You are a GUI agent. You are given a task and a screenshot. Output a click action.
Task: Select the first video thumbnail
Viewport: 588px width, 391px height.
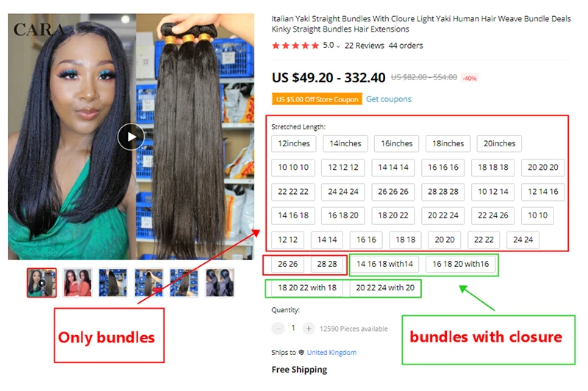tap(42, 283)
